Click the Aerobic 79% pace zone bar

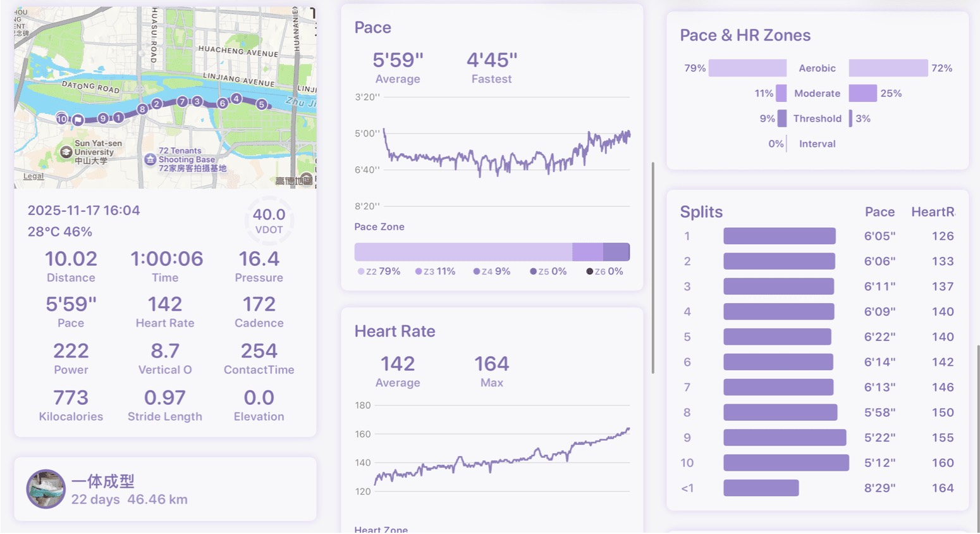tap(747, 68)
